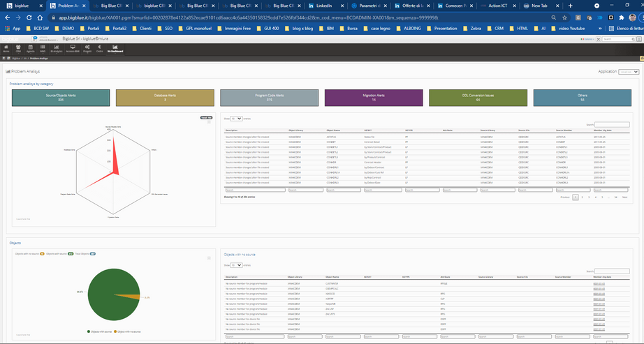Select the Migration Alerts tile
The height and width of the screenshot is (344, 644).
[374, 98]
